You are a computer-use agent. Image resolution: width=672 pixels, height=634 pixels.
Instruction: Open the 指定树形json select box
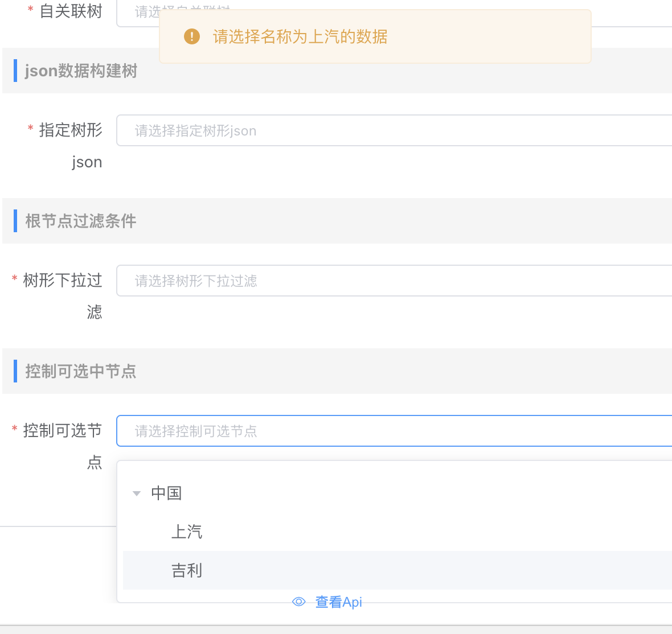tap(394, 131)
